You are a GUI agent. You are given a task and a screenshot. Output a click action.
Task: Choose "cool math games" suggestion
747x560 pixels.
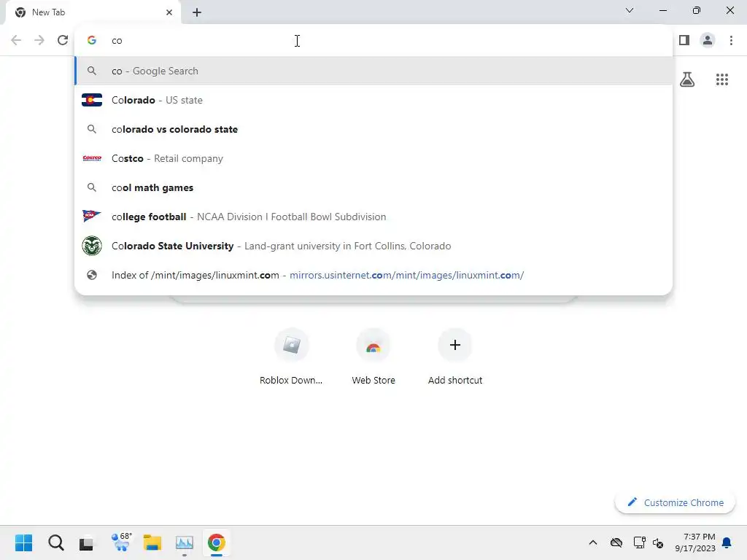[373, 187]
